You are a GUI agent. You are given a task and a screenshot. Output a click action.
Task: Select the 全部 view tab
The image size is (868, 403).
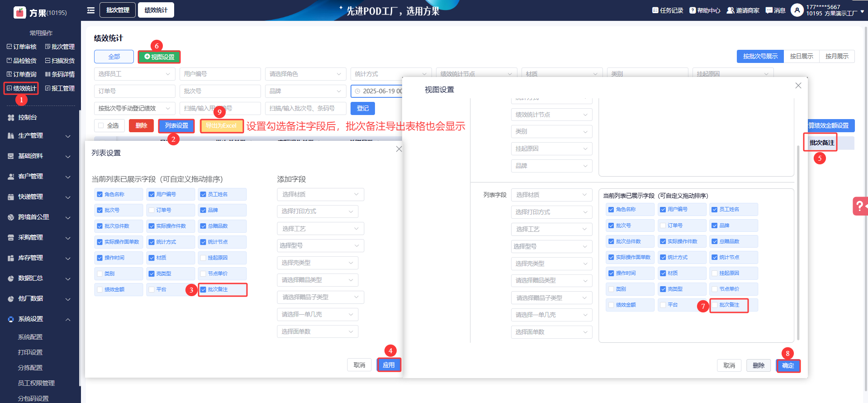click(114, 57)
